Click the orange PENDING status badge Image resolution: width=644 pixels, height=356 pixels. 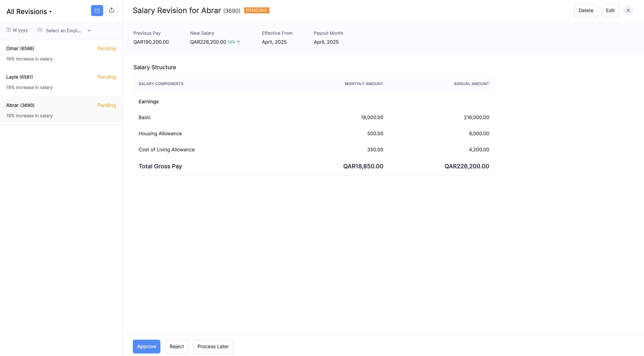[x=256, y=10]
